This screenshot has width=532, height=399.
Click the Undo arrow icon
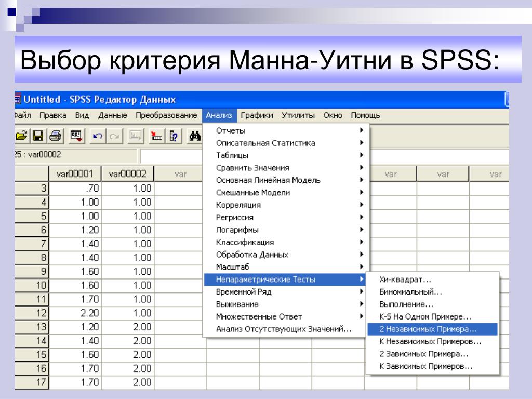[98, 136]
